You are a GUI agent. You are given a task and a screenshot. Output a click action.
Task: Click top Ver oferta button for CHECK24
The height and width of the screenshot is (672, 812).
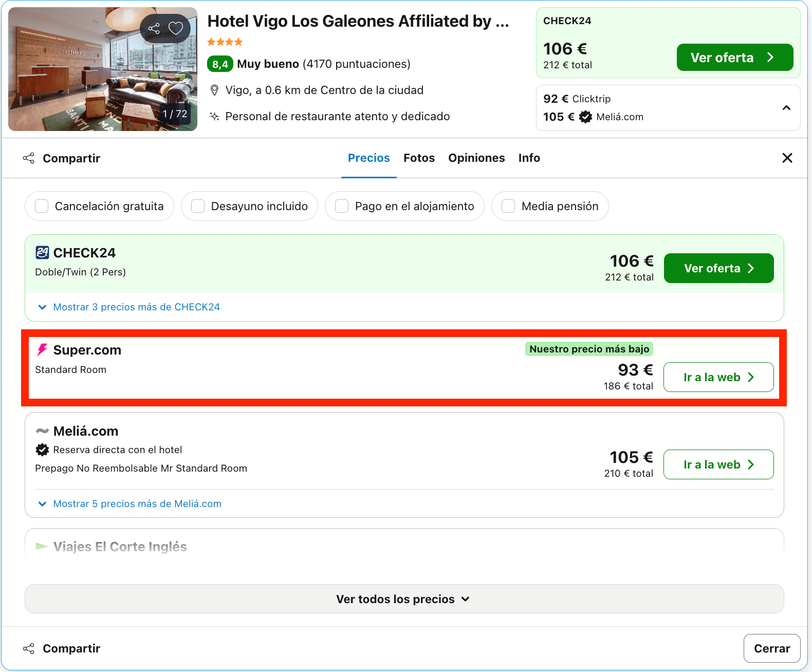point(735,58)
